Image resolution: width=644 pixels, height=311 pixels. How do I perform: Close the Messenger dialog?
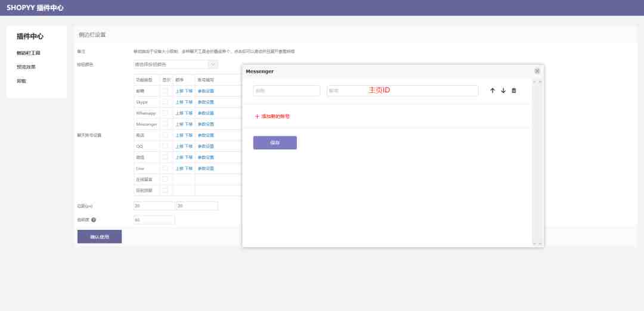click(537, 71)
